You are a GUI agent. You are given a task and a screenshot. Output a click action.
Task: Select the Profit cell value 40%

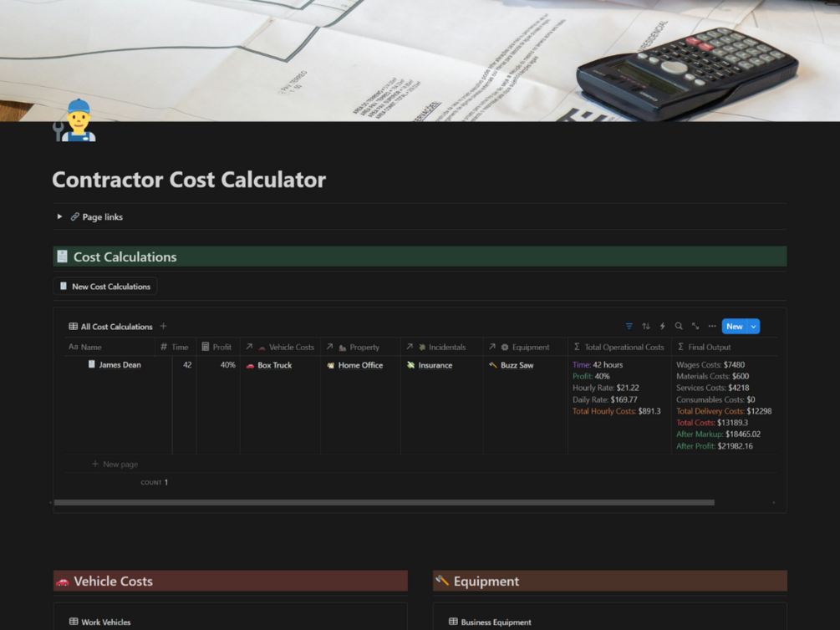pos(227,365)
